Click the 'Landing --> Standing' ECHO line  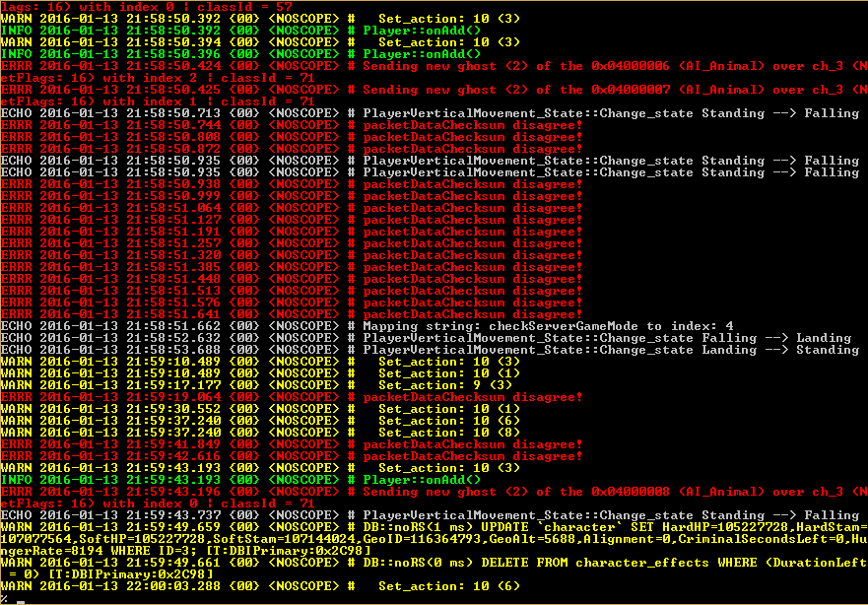click(431, 350)
